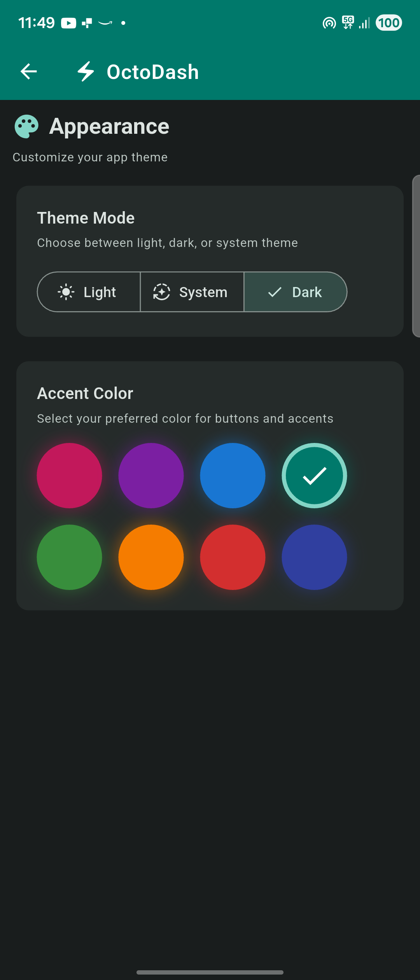This screenshot has height=980, width=420.
Task: Go back using the arrow icon
Action: (x=29, y=72)
